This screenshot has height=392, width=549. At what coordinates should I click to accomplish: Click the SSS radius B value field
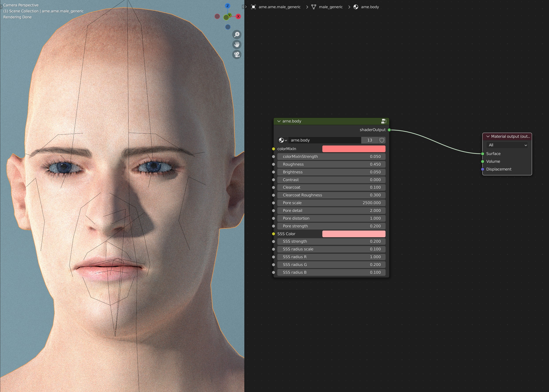point(331,272)
